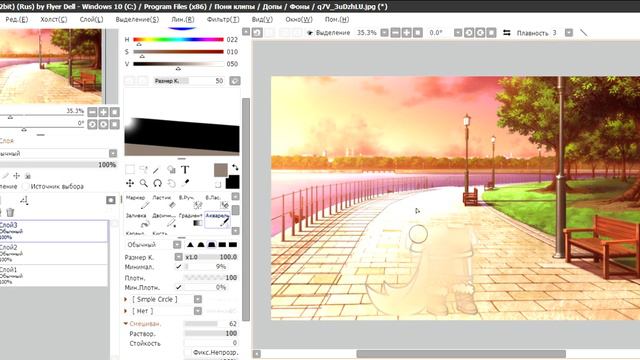
Task: Open the canvas zoom percentage dropdown
Action: click(x=384, y=33)
